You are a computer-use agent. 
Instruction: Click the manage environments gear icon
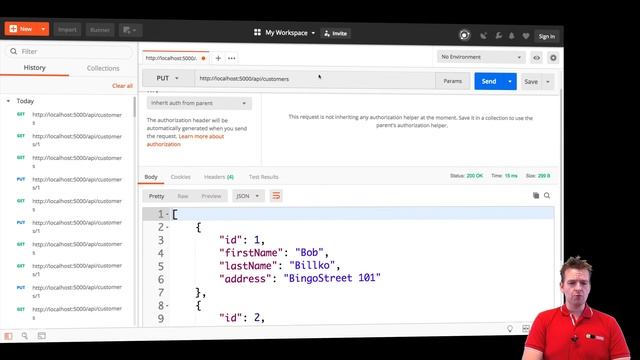point(553,58)
